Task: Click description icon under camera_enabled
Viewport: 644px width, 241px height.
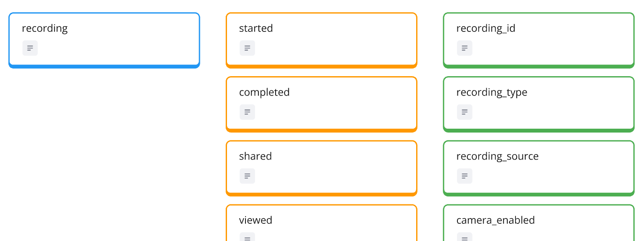Action: click(x=464, y=237)
